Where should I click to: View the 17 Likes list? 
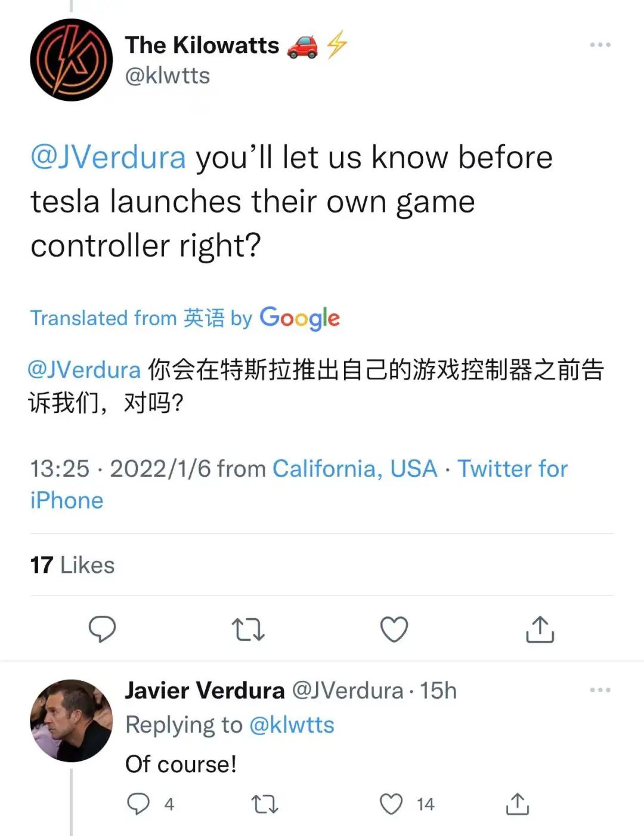[x=72, y=565]
